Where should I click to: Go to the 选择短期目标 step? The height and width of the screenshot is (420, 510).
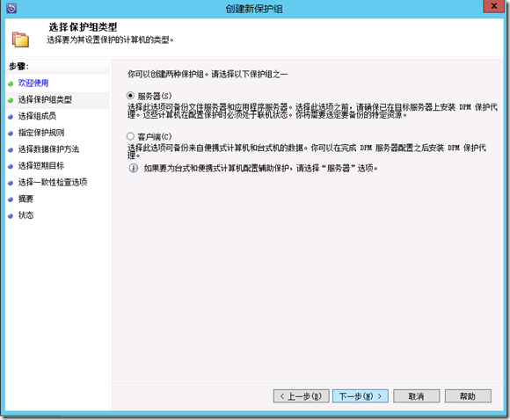pyautogui.click(x=41, y=166)
